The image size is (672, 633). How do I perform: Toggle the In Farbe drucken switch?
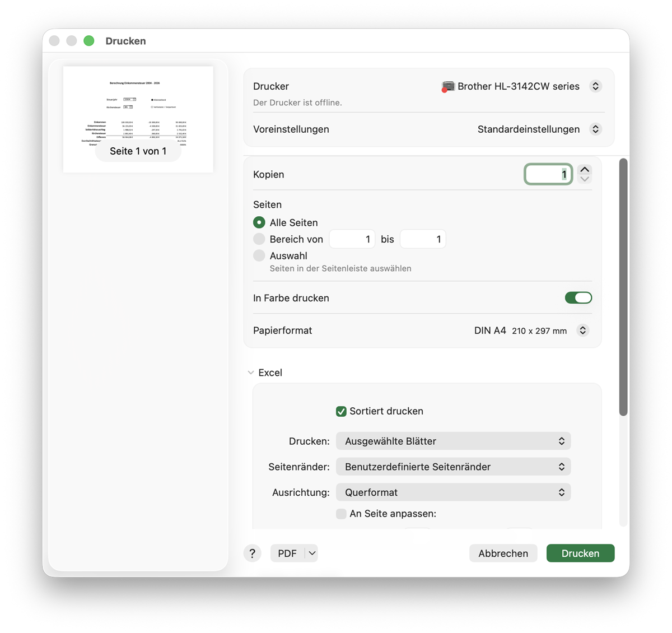578,298
